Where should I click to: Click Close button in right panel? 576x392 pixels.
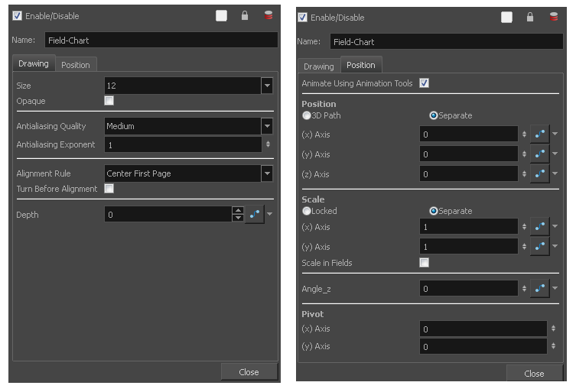(535, 374)
